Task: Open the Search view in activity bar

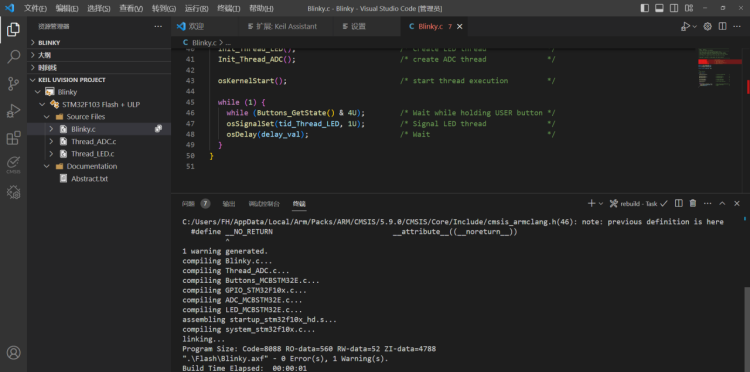Action: 13,56
